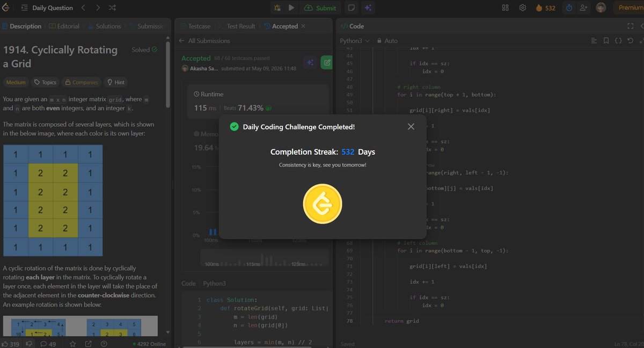This screenshot has height=348, width=644.
Task: Switch to the Solutions tab
Action: pyautogui.click(x=105, y=26)
